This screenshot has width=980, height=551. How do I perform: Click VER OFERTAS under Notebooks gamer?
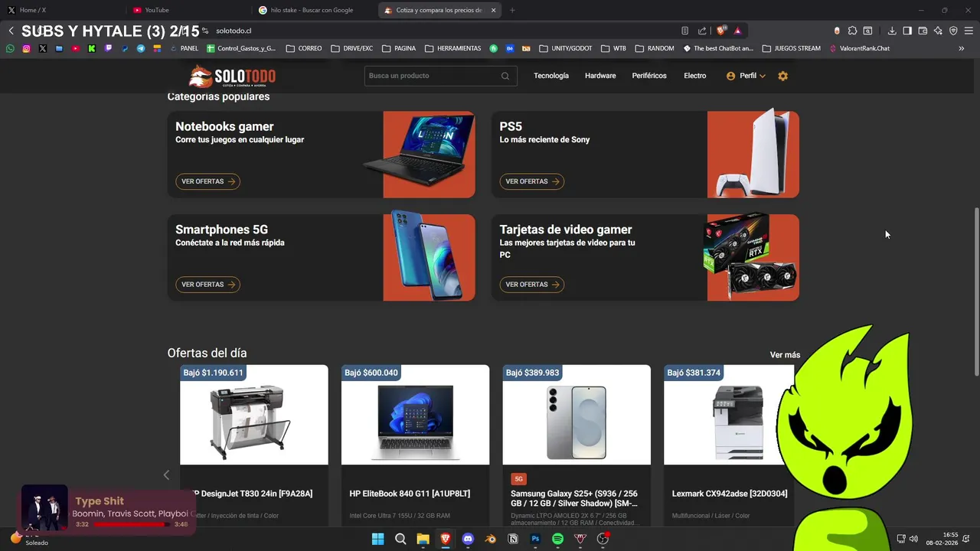tap(208, 181)
